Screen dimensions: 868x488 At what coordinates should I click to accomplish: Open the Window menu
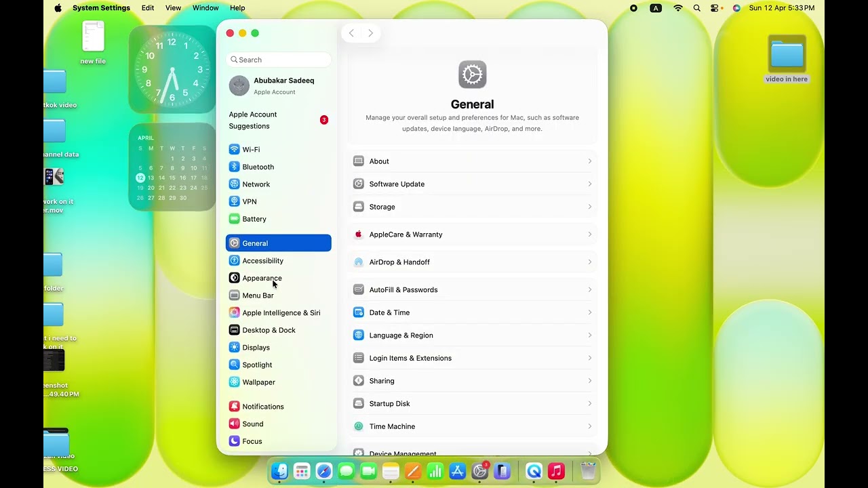(205, 8)
